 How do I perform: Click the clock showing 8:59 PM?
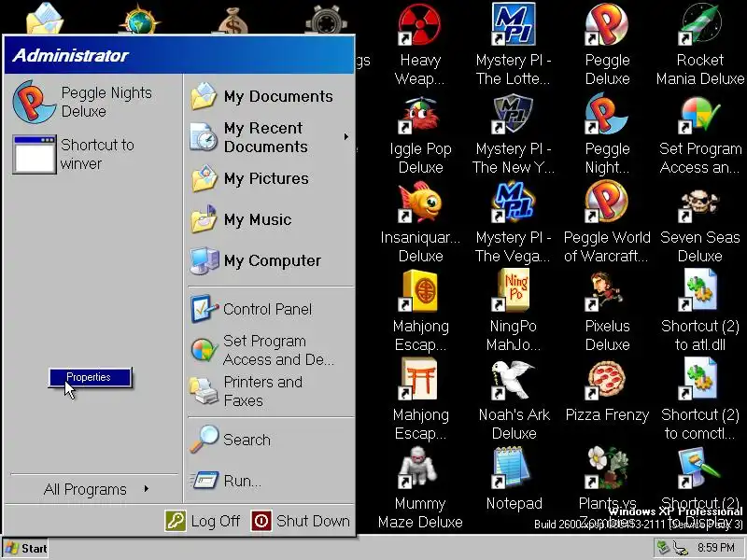(x=716, y=548)
